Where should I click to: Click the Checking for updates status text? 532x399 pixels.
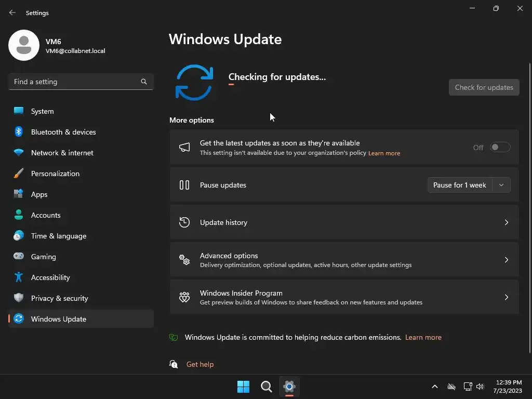point(277,77)
